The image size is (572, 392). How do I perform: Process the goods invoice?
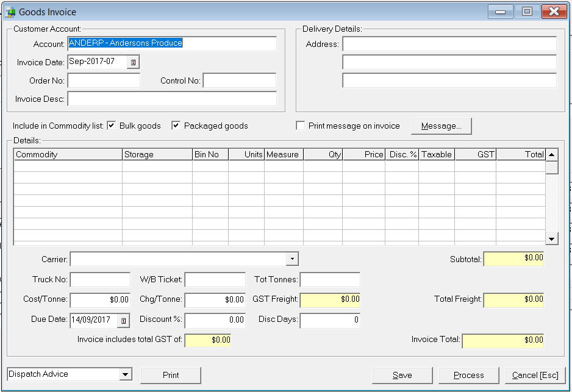(x=469, y=375)
